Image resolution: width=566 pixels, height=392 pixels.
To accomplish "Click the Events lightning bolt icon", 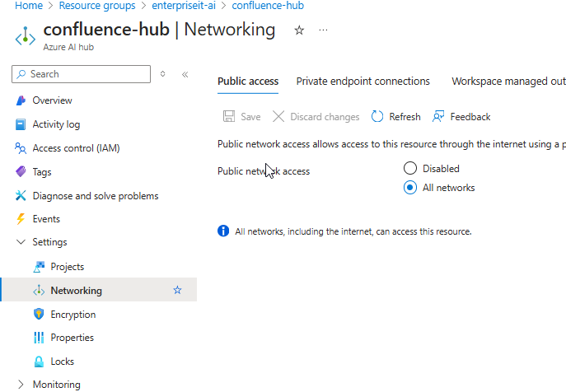I will pos(21,219).
